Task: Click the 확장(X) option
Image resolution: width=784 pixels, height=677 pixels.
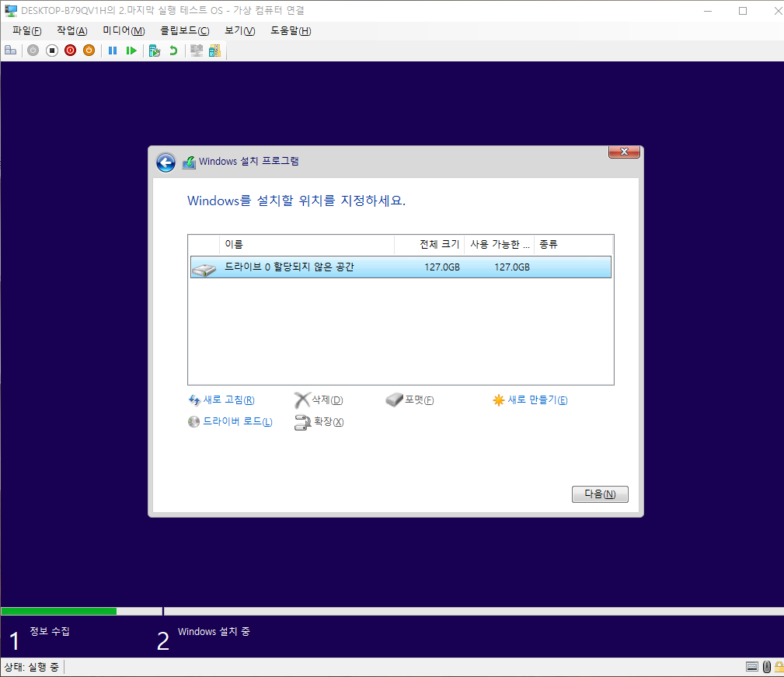Action: 329,421
